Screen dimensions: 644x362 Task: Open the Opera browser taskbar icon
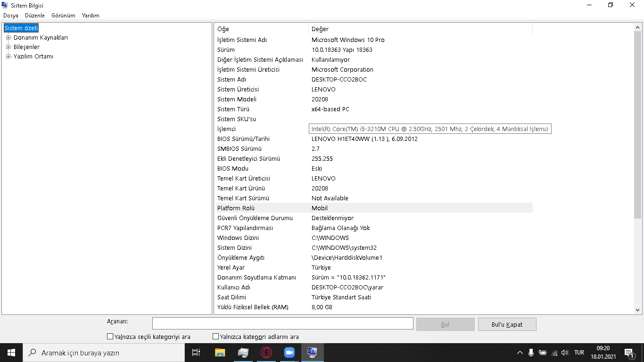(x=266, y=353)
